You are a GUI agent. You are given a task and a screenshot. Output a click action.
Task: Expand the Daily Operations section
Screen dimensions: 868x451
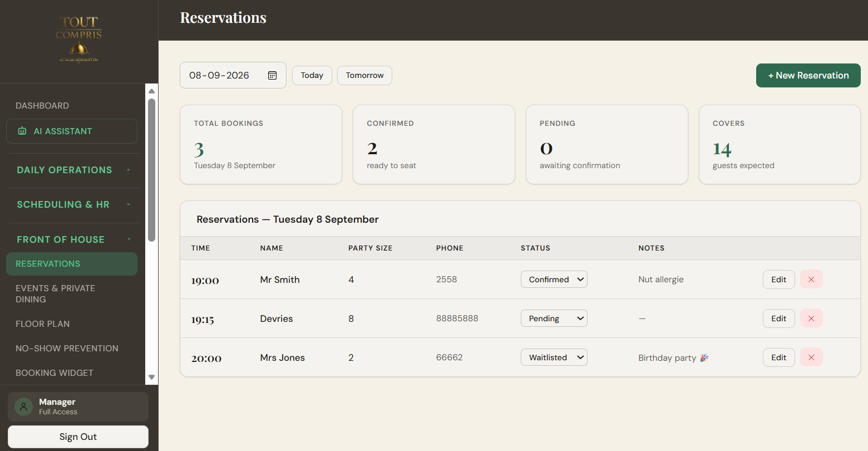pos(73,170)
